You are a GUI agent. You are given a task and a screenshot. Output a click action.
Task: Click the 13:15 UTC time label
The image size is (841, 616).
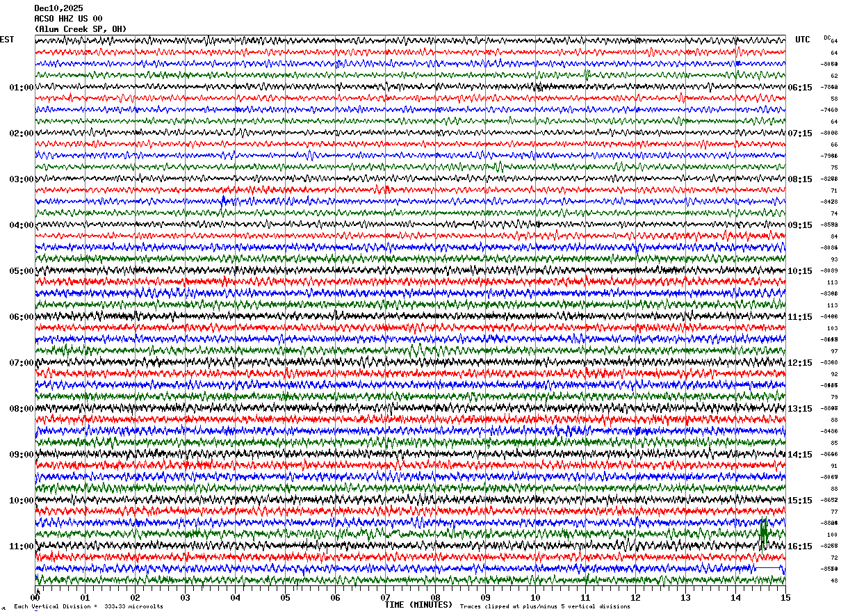tap(800, 409)
